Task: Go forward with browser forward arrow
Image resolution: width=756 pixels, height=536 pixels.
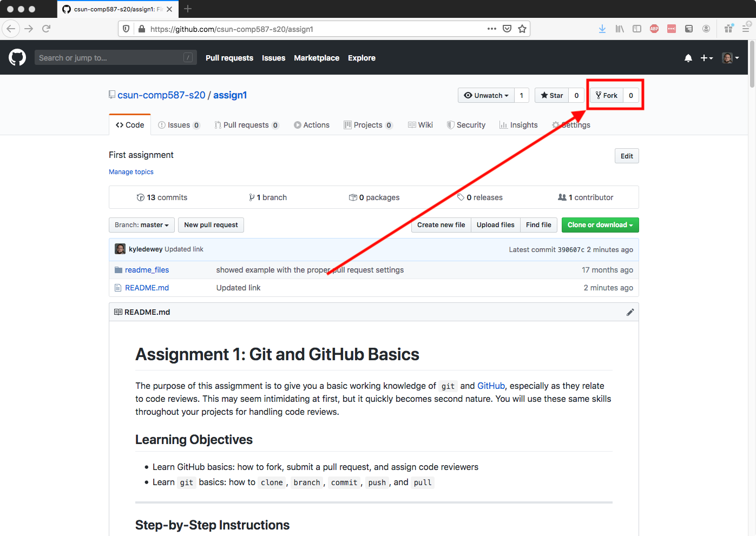Action: click(29, 29)
